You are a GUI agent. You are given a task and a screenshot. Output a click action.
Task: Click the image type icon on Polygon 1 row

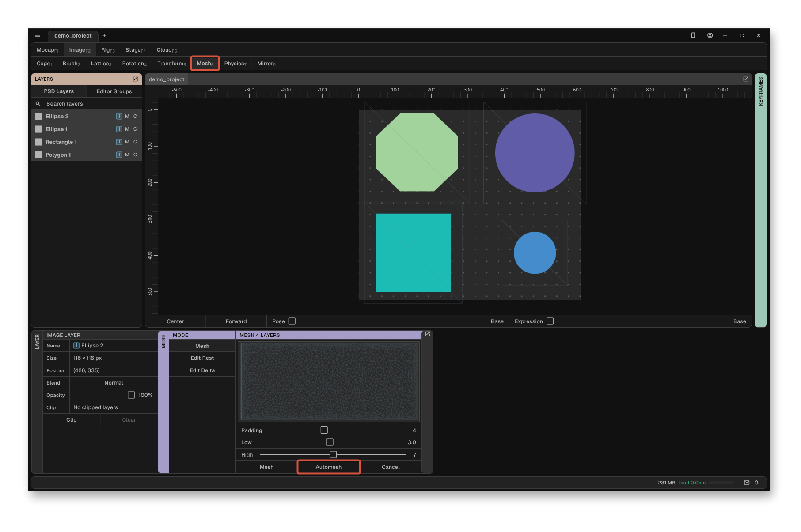tap(119, 155)
